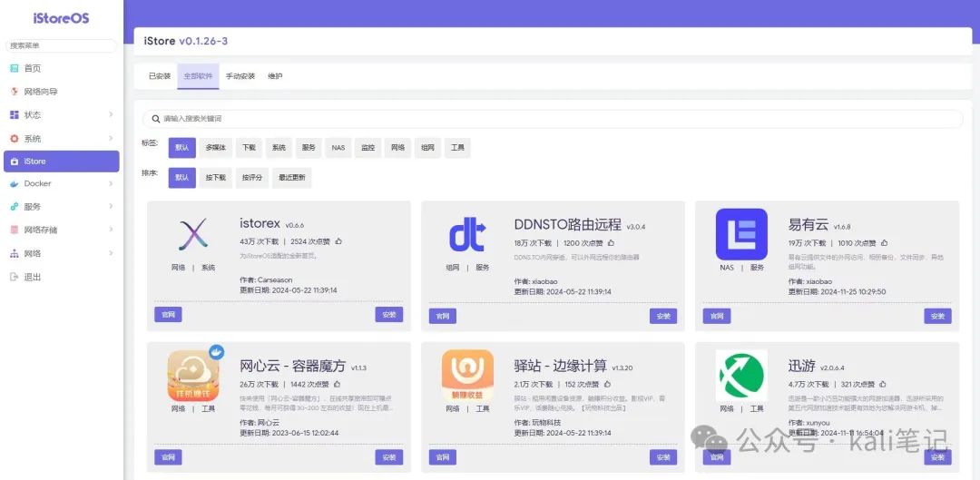Click the 网心云 app logo

coord(193,375)
